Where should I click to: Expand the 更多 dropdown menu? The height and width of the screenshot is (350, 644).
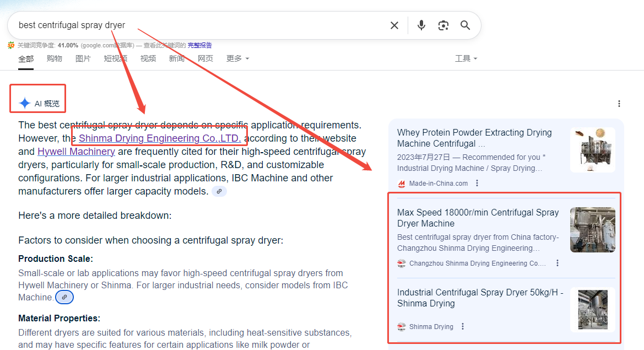[237, 58]
